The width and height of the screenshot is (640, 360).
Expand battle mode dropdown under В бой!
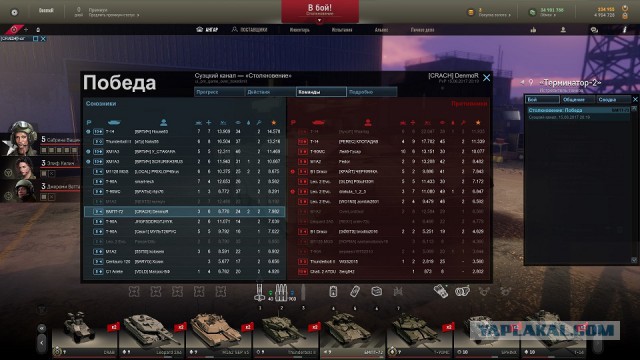coord(320,20)
